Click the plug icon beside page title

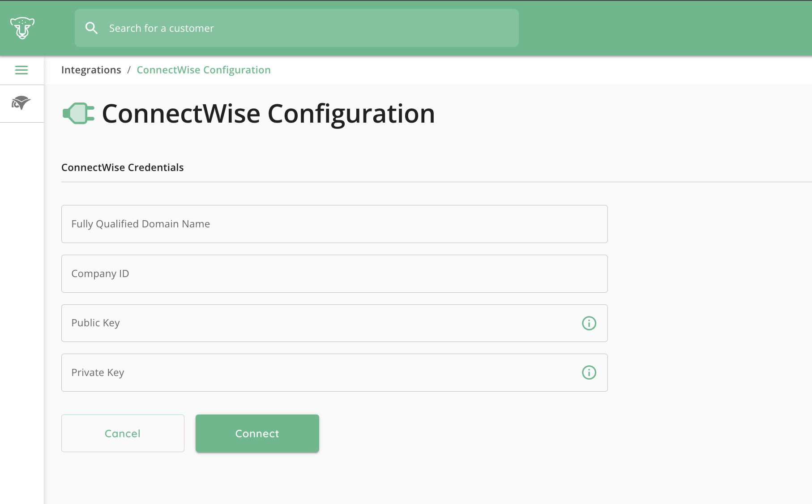pyautogui.click(x=79, y=113)
